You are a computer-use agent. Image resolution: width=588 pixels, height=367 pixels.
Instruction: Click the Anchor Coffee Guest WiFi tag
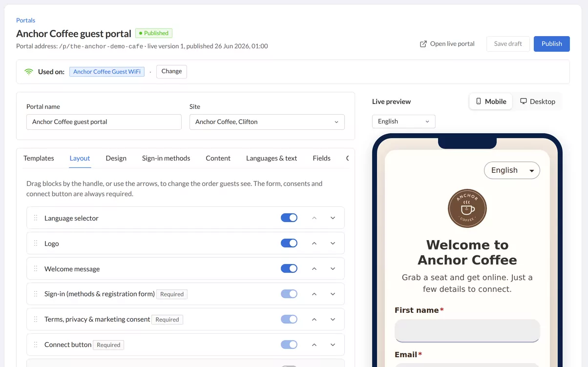pyautogui.click(x=107, y=72)
